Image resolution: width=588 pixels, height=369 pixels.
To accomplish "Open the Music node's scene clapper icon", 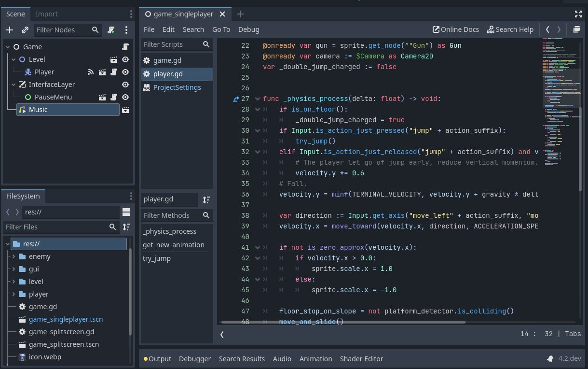I will point(125,110).
